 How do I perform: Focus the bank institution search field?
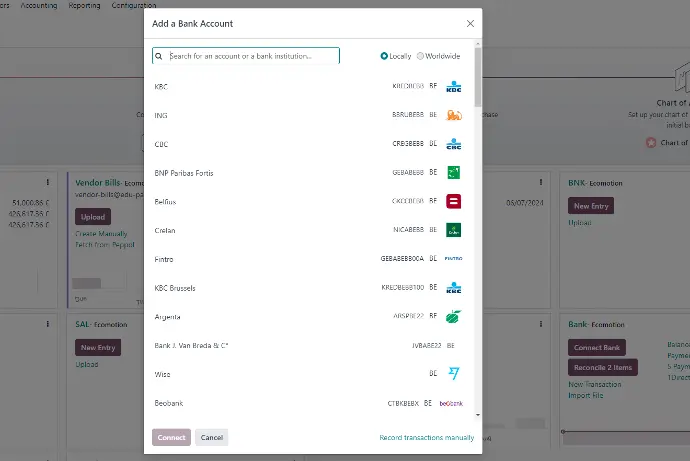click(246, 56)
